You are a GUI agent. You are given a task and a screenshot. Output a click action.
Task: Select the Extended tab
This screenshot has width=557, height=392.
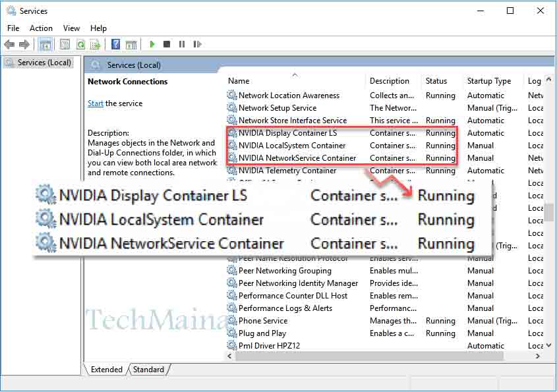tap(106, 370)
